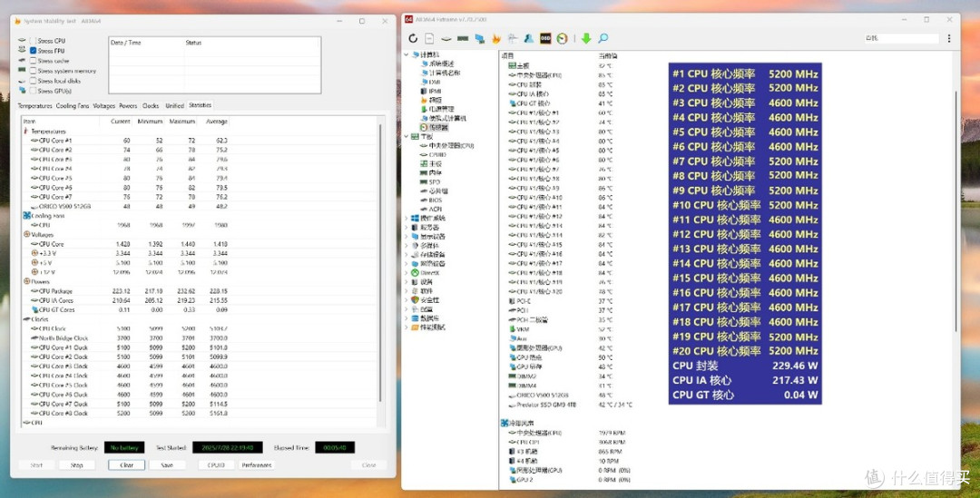Viewport: 980px width, 498px height.
Task: Expand the DirectX tree node
Action: (x=407, y=273)
